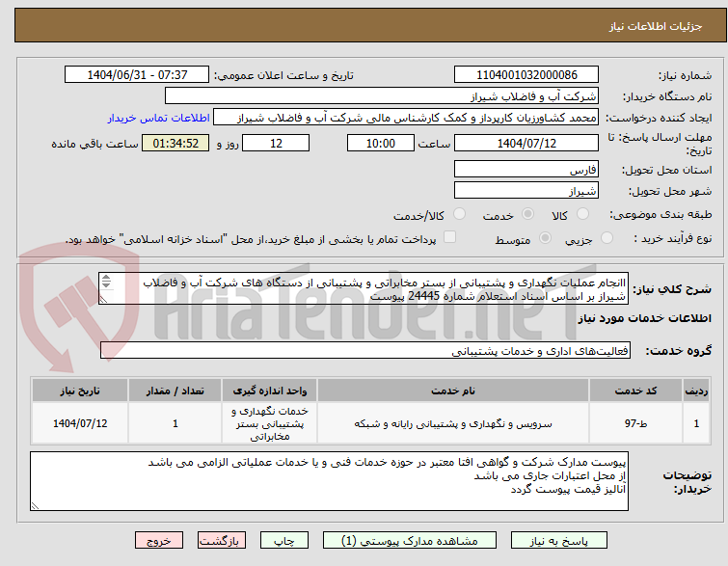728x566 pixels.
Task: Click the گروه خدمت field
Action: coord(365,351)
